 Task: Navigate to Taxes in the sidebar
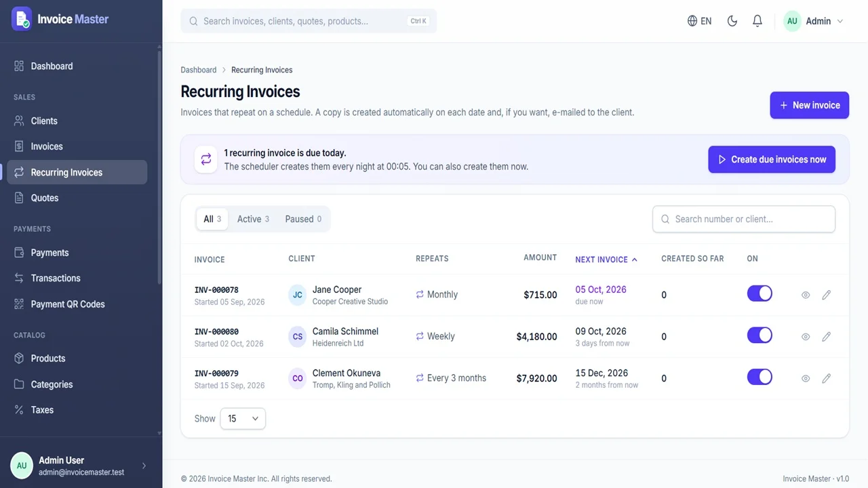pos(77,410)
